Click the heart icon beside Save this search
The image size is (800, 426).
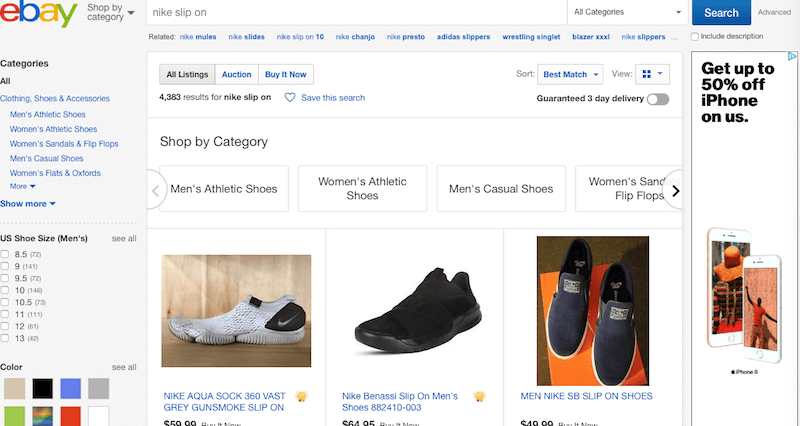[290, 97]
